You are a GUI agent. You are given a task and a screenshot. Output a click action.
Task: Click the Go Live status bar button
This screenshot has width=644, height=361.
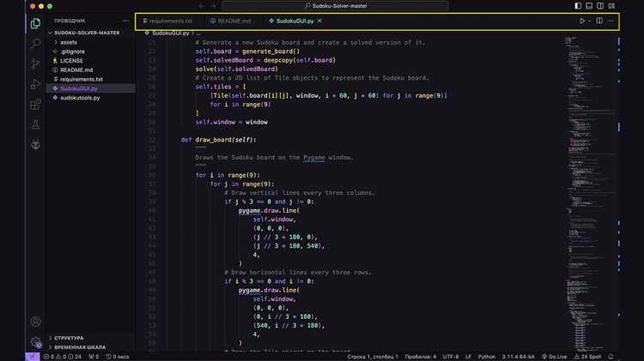(x=554, y=357)
